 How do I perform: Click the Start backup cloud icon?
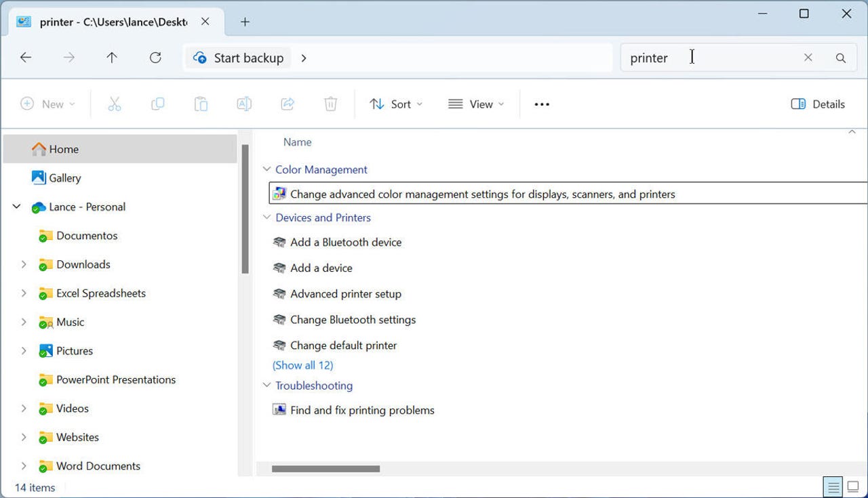pos(200,58)
